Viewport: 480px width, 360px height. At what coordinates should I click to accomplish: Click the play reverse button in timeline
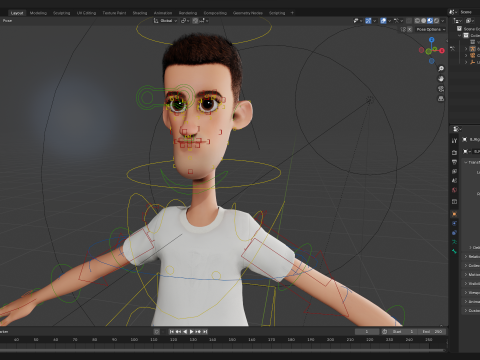click(185, 332)
